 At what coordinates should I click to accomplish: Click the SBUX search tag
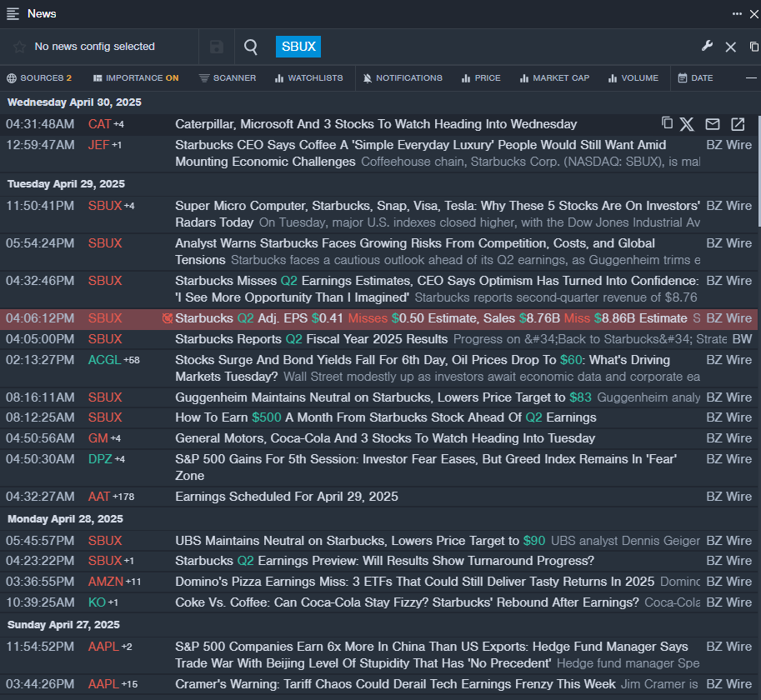(x=298, y=47)
